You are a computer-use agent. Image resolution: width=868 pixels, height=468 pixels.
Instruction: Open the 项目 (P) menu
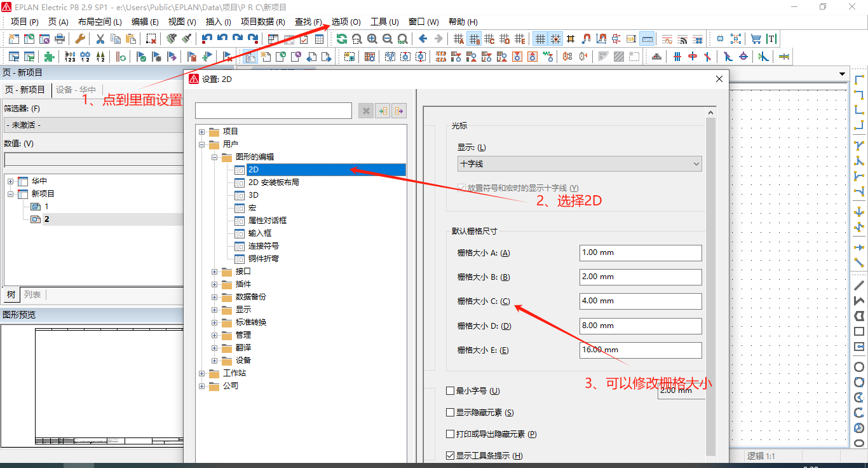[24, 22]
